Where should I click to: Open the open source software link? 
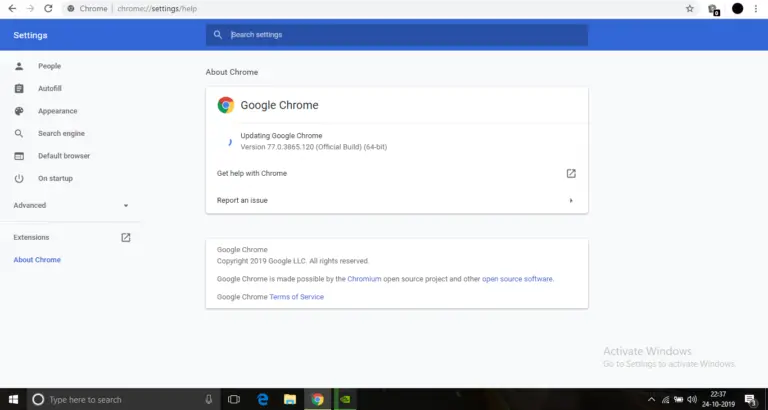[517, 279]
